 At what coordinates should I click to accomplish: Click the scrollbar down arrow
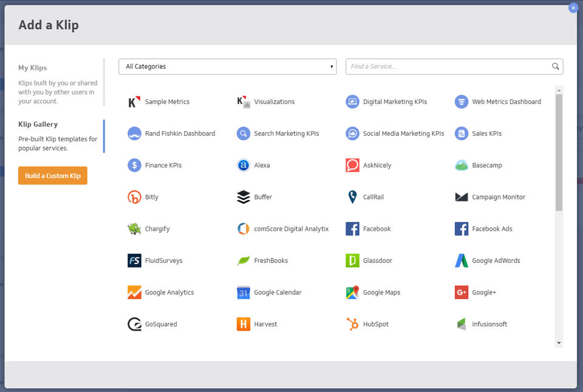click(x=559, y=343)
